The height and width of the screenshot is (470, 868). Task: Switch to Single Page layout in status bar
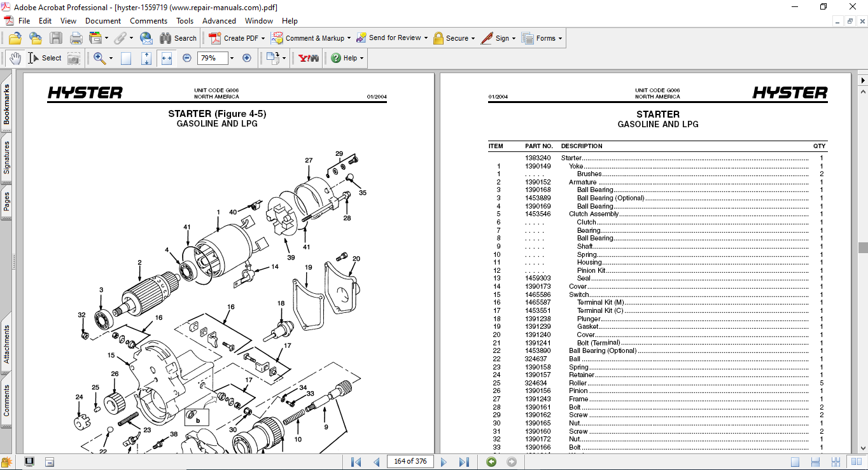[795, 462]
